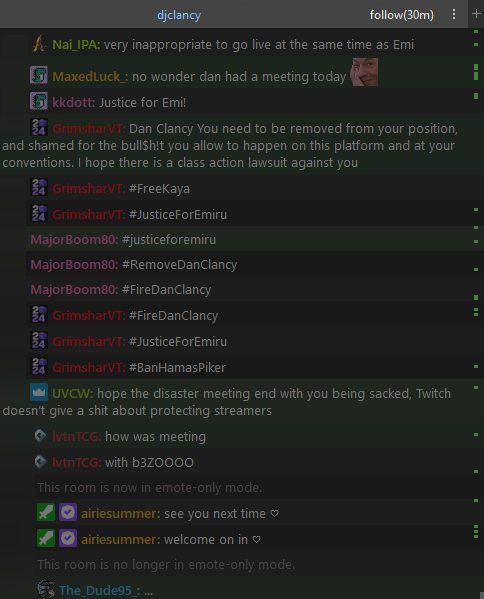Open airiesummer user card on 'welcome on in'
The image size is (484, 599).
click(x=121, y=539)
